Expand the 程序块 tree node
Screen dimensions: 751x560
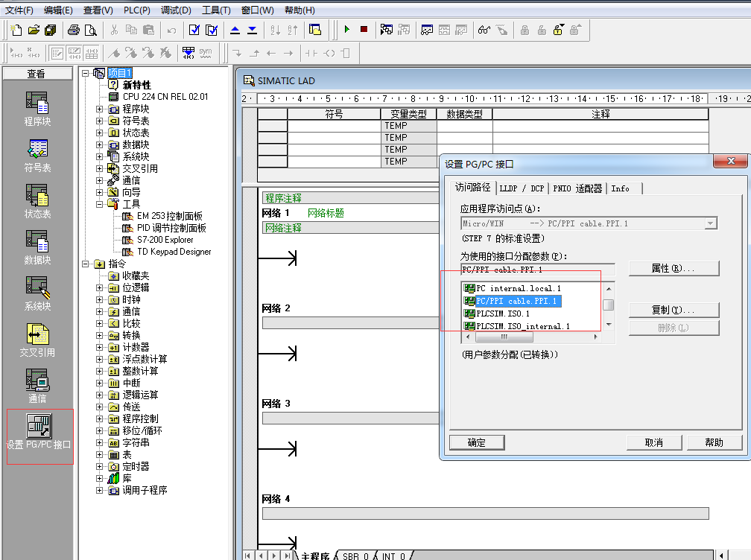click(99, 109)
